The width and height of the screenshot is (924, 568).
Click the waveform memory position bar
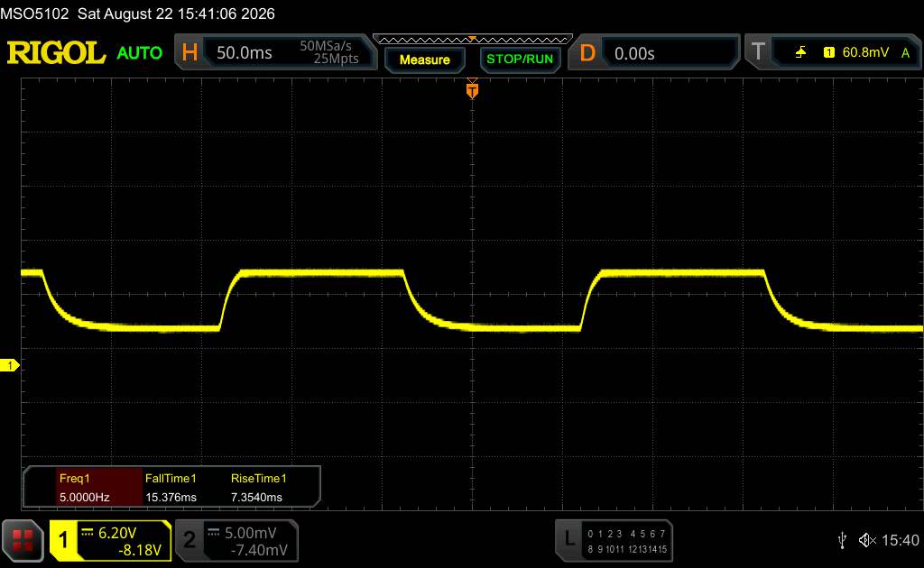[473, 40]
